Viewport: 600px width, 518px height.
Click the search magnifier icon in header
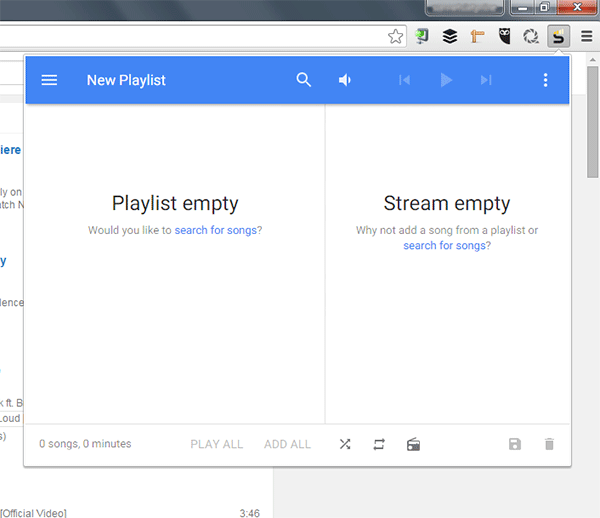click(303, 80)
